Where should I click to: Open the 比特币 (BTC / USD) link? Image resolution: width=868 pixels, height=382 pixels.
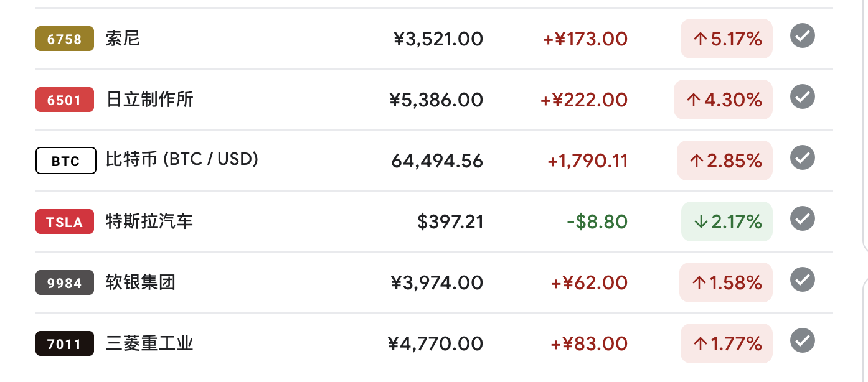pyautogui.click(x=182, y=160)
